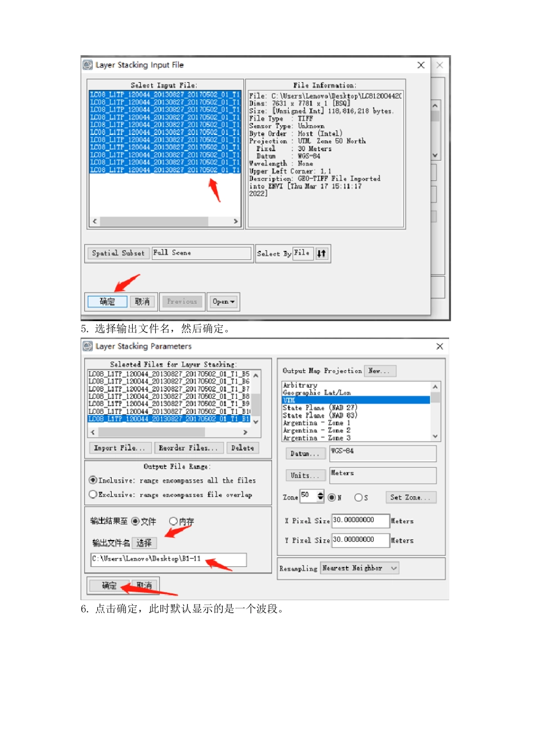Screen dimensions: 534x756
Task: Click the Zone value stepper arrows
Action: tap(320, 496)
